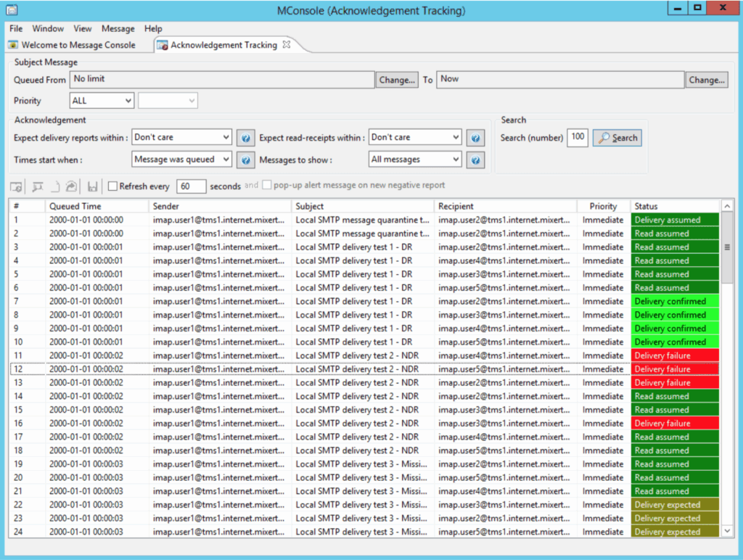Open the empty dropdown beside Priority
The width and height of the screenshot is (743, 560).
[168, 100]
